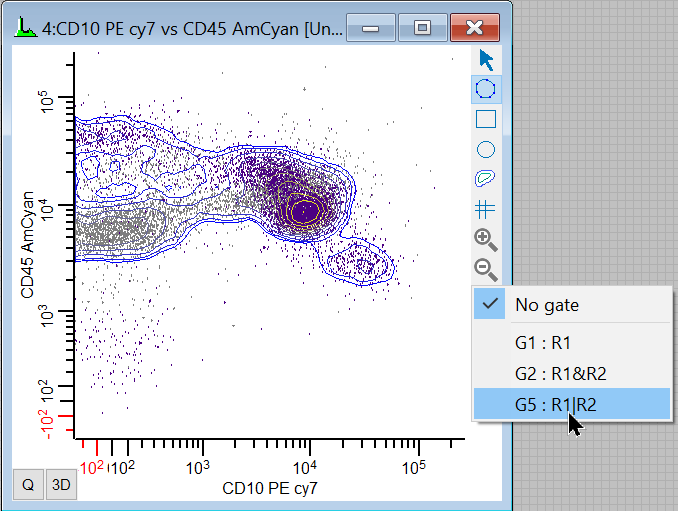Choose the polygon gate tool
678x511 pixels.
(x=486, y=89)
